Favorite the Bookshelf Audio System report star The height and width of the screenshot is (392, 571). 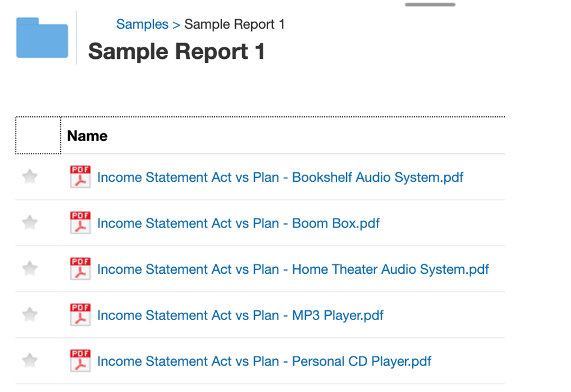pyautogui.click(x=29, y=176)
